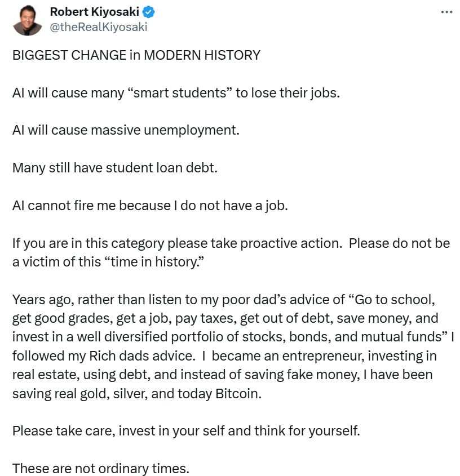
Task: Click the "Many still have student loan debt" line
Action: click(114, 168)
